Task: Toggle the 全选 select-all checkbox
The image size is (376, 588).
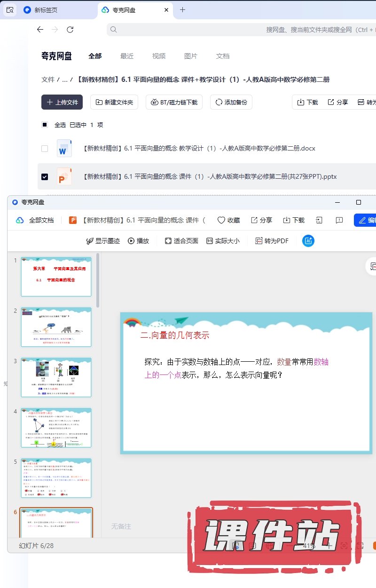Action: pyautogui.click(x=45, y=125)
